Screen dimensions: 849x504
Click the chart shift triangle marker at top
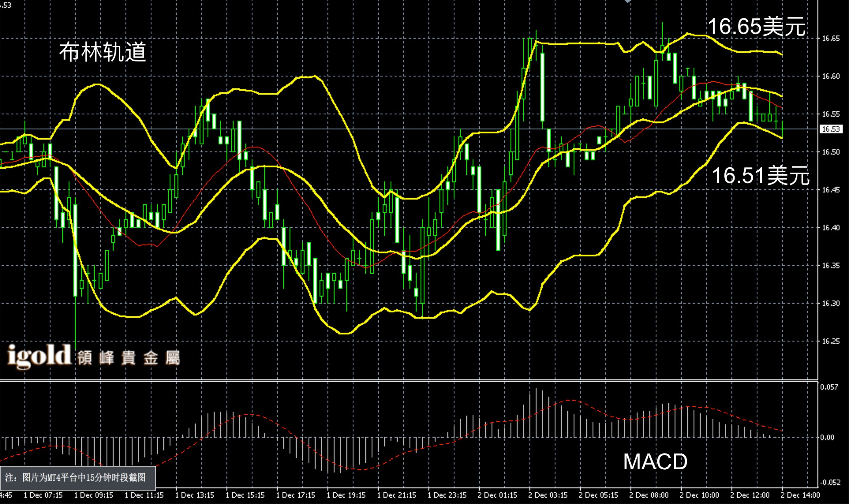[x=628, y=2]
